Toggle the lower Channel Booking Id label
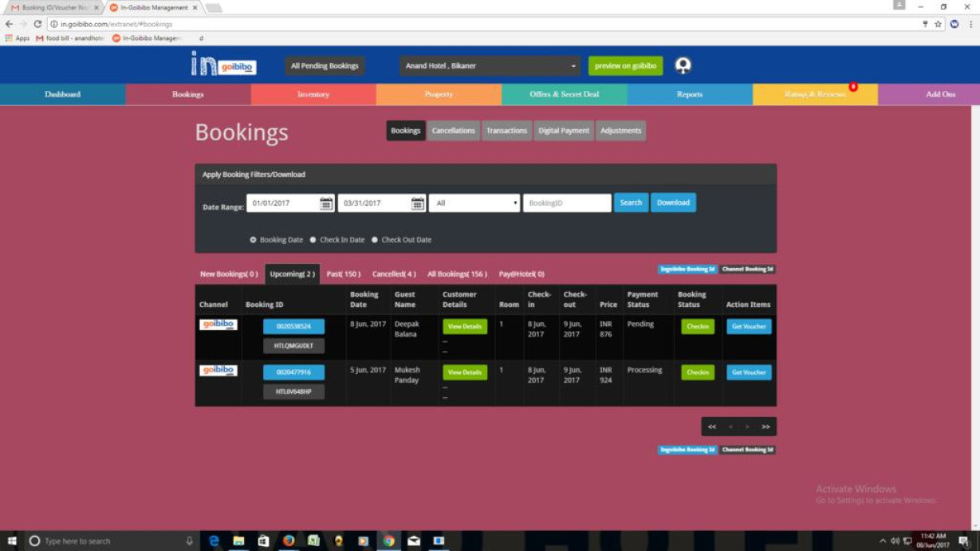 [748, 450]
